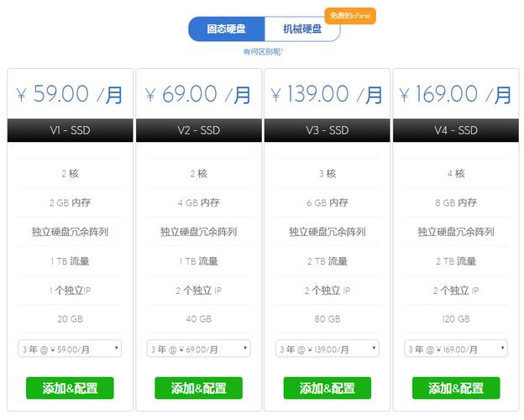Click the ¥ 139.00 /月 price
The image size is (524, 420).
(x=327, y=94)
